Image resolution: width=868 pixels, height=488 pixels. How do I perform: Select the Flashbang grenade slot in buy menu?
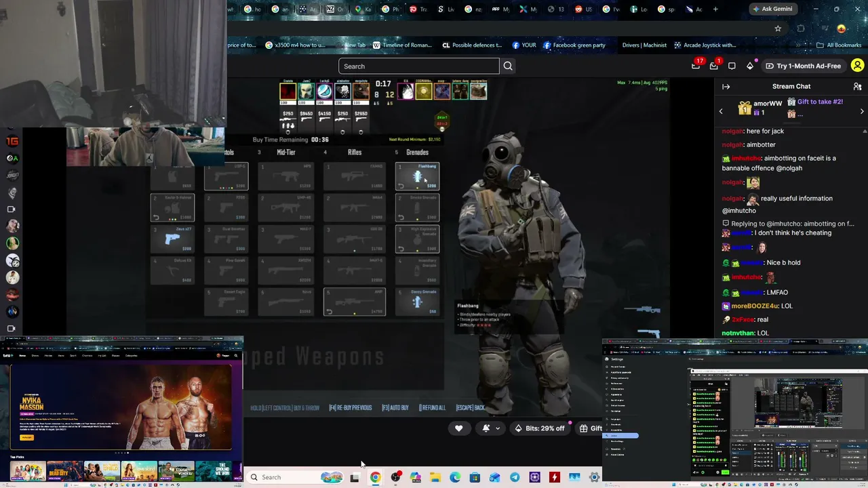coord(417,176)
